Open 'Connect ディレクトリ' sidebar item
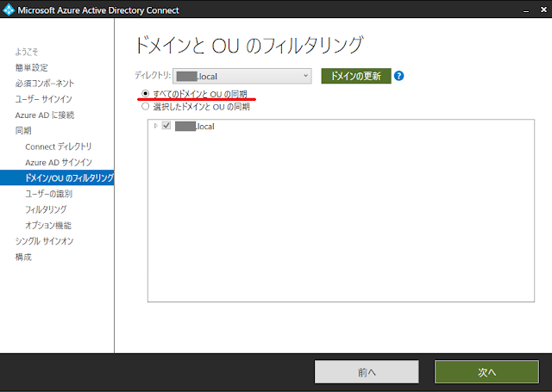The image size is (552, 392). click(x=59, y=146)
